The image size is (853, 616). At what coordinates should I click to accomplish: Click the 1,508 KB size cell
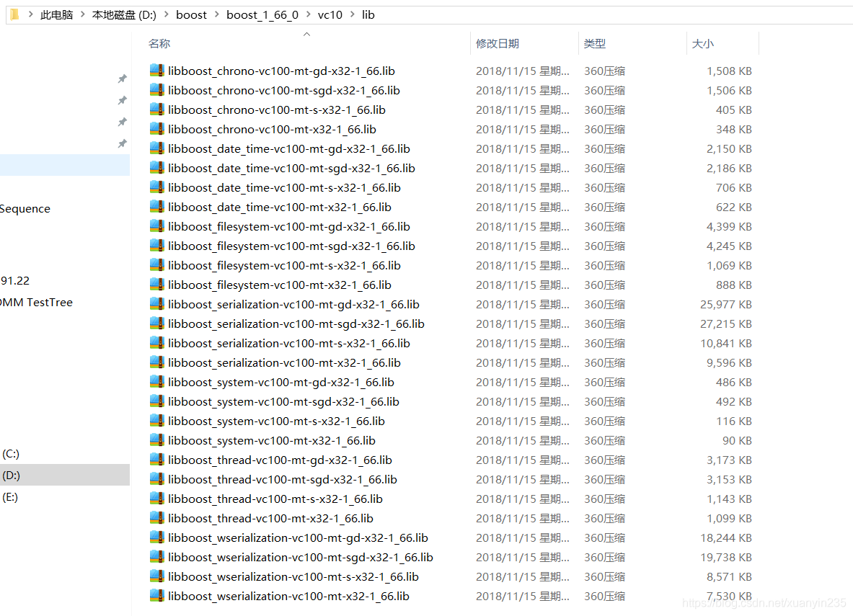[x=729, y=71]
